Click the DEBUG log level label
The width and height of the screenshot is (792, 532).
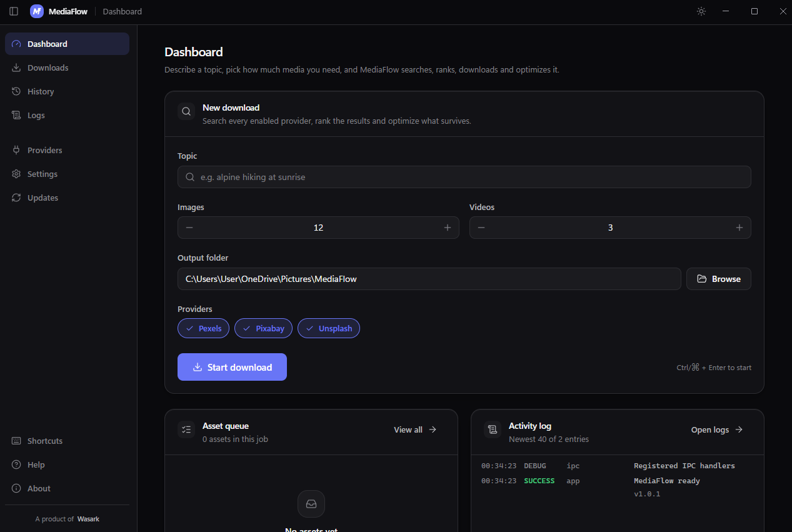coord(535,466)
